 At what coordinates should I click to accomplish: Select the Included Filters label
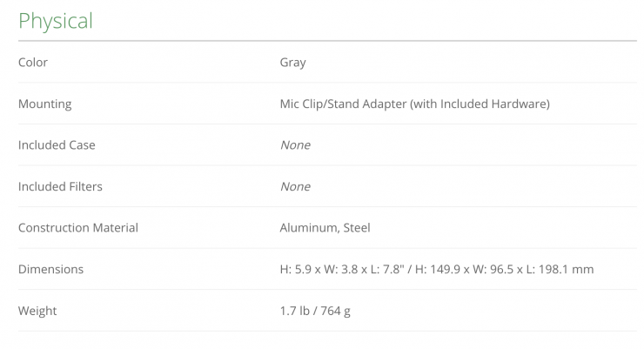coord(60,186)
